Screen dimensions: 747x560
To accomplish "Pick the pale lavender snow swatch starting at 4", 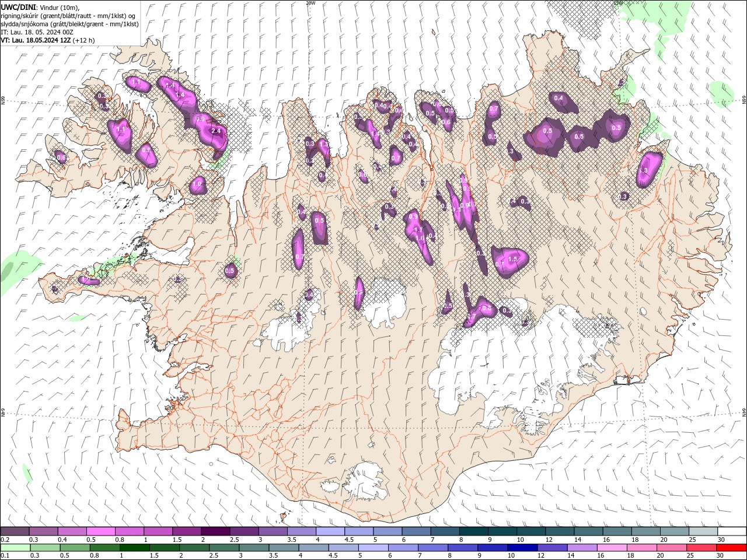I will tap(330, 531).
